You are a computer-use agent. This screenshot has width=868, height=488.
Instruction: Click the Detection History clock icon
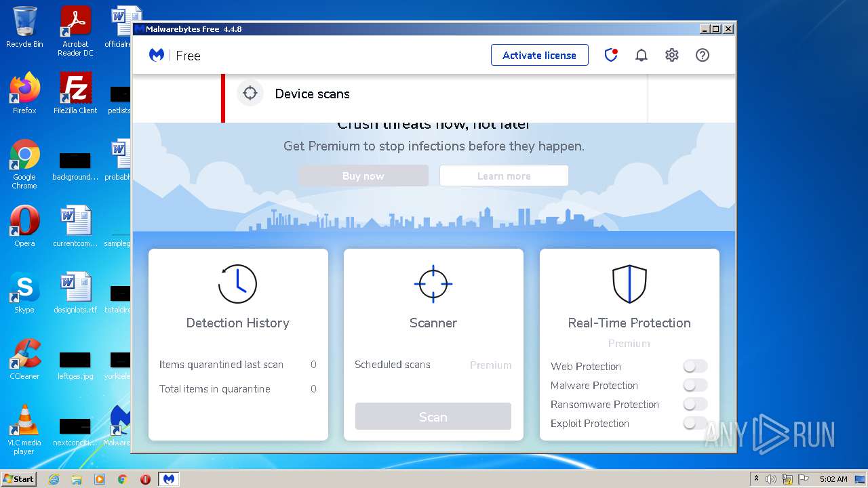[237, 283]
